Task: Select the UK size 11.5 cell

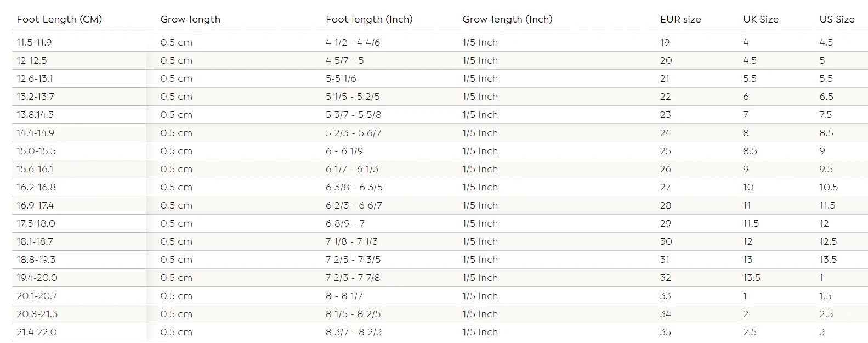Action: 751,223
